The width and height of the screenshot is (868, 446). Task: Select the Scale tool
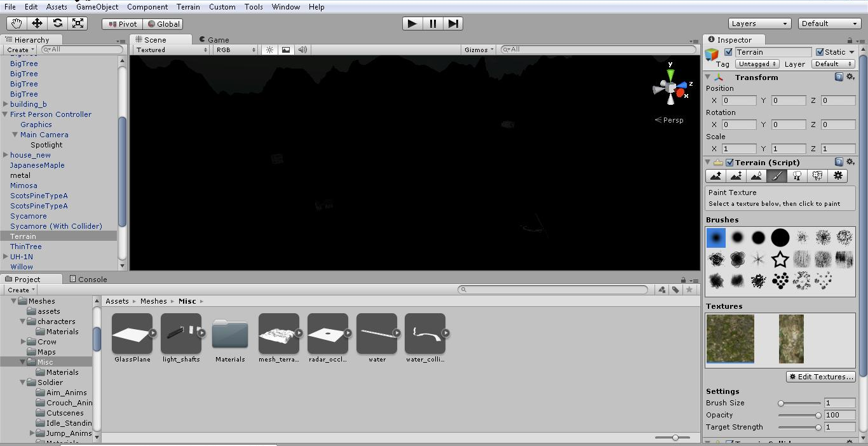[x=78, y=24]
